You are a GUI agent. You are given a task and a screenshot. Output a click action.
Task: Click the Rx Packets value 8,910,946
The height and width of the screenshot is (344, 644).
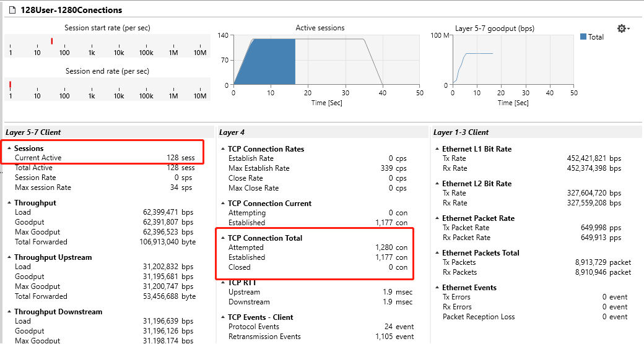590,272
